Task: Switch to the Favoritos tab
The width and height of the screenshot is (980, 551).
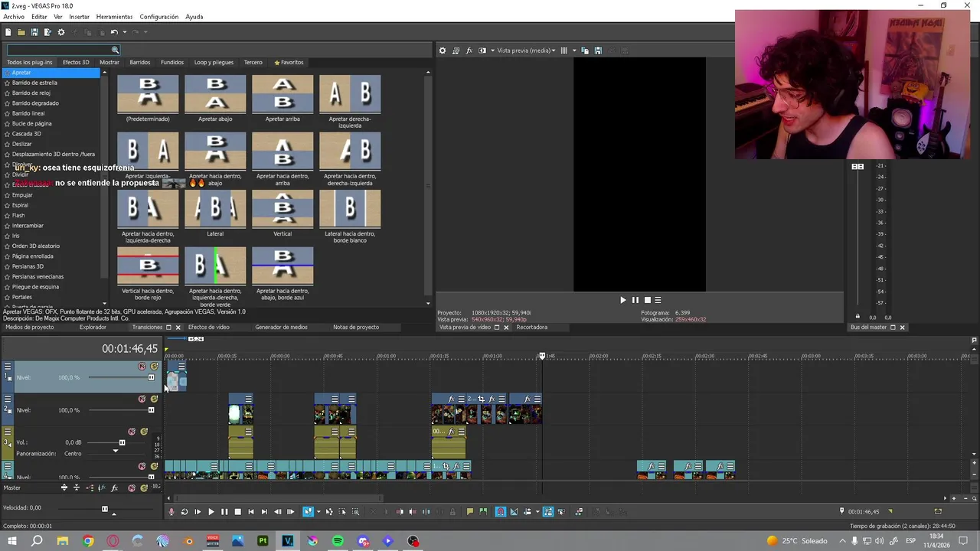Action: tap(289, 62)
